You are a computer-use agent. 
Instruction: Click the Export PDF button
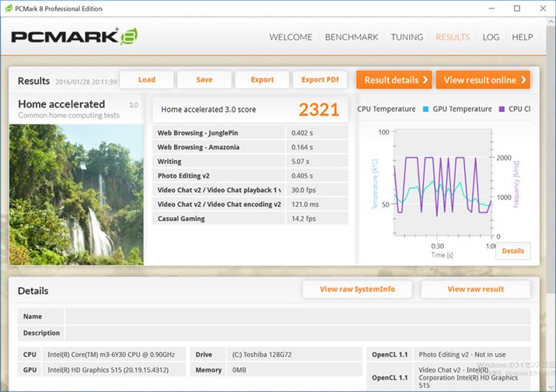(320, 79)
